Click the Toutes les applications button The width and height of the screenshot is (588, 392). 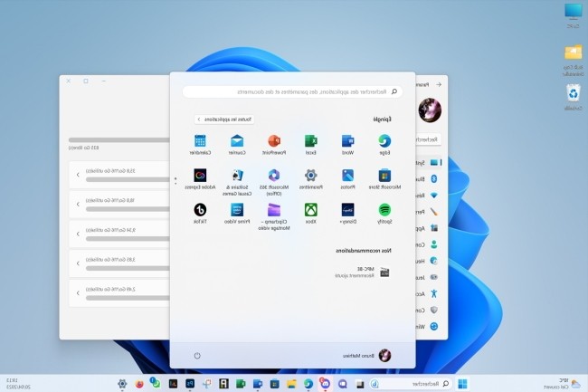(225, 119)
